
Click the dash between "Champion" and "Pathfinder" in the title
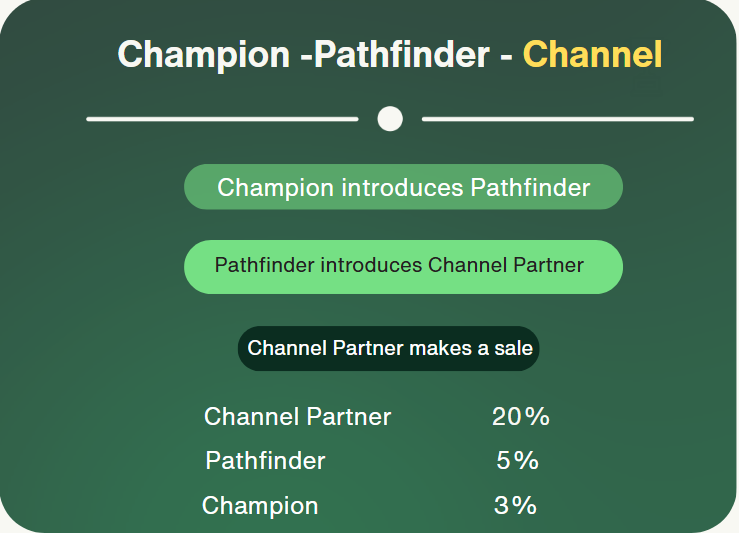point(306,56)
